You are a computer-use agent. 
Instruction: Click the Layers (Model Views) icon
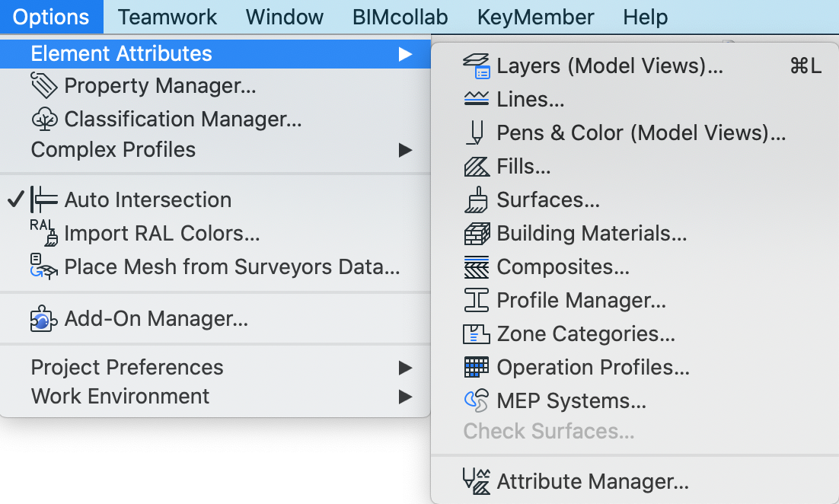(x=476, y=65)
